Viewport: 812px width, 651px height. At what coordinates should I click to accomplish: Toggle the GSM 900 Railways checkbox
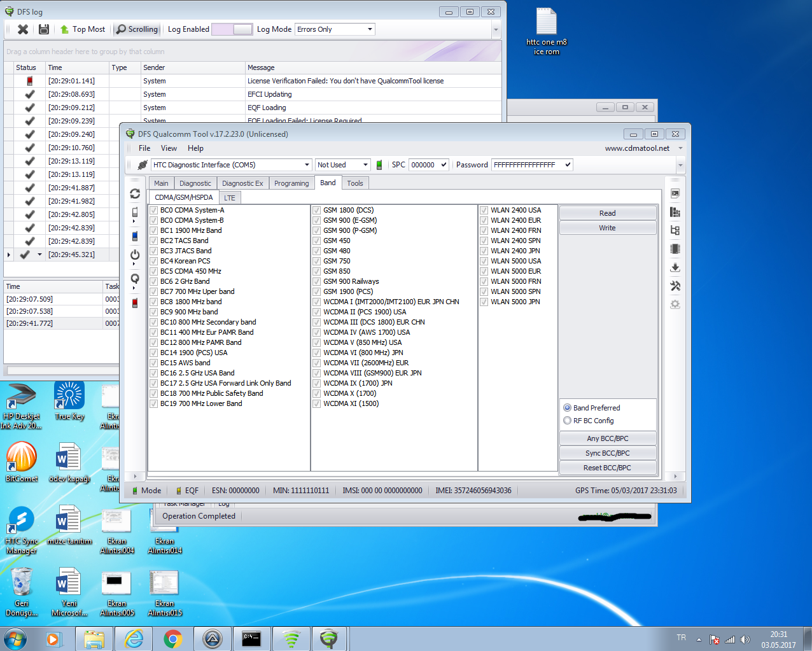coord(317,281)
